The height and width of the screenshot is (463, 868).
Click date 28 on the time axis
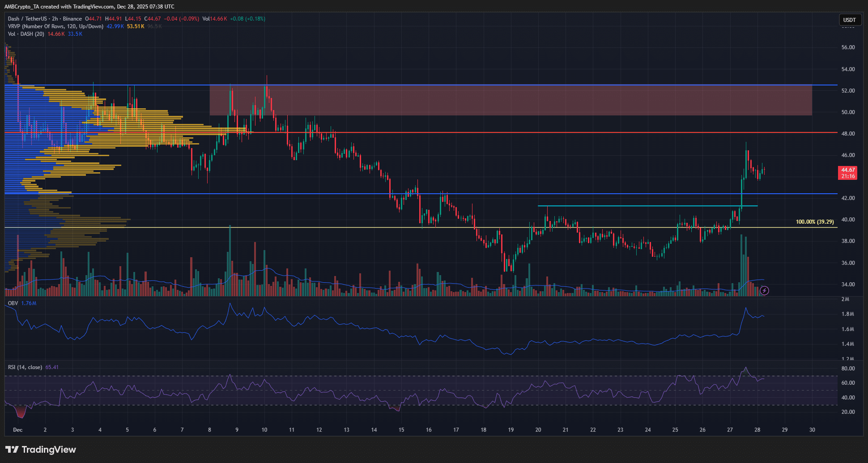(x=757, y=430)
